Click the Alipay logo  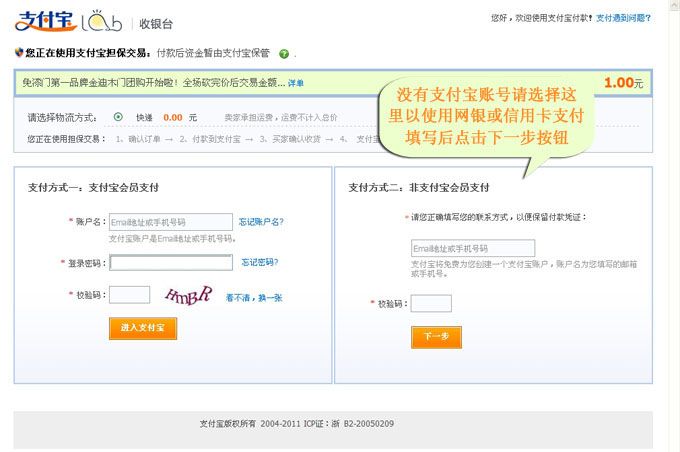[45, 21]
